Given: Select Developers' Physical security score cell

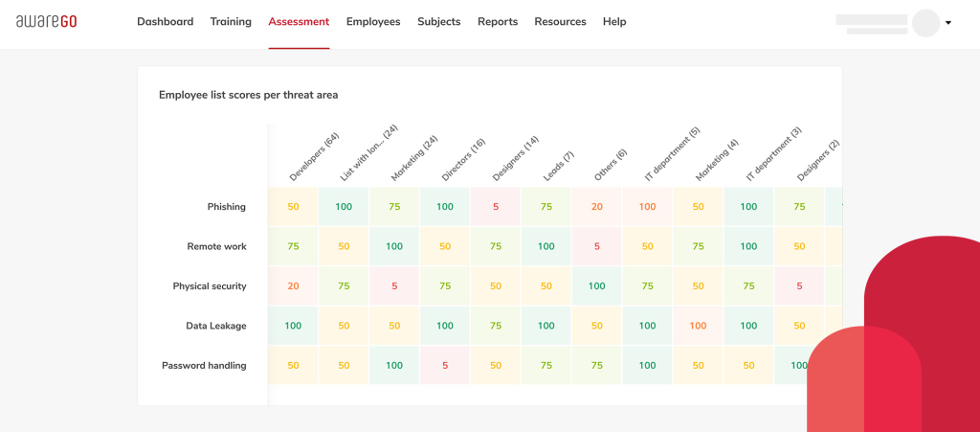Looking at the screenshot, I should pyautogui.click(x=293, y=286).
